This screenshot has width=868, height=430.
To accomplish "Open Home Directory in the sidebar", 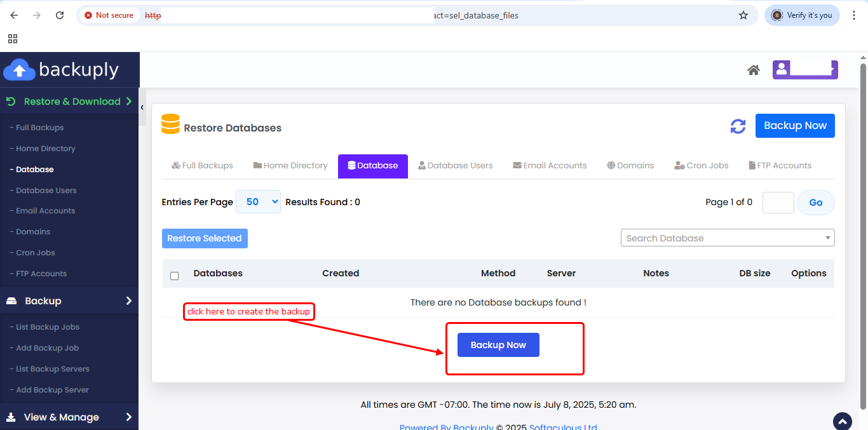I will pos(45,149).
